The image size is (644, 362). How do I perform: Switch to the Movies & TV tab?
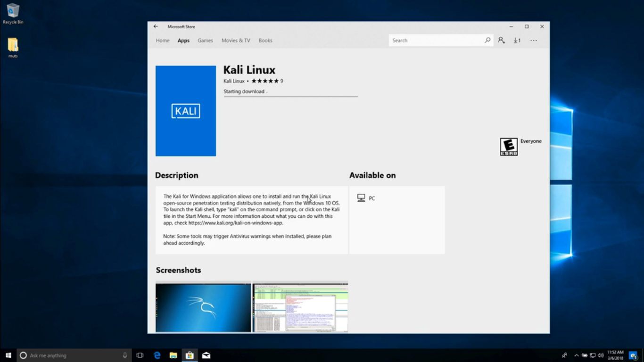tap(235, 40)
